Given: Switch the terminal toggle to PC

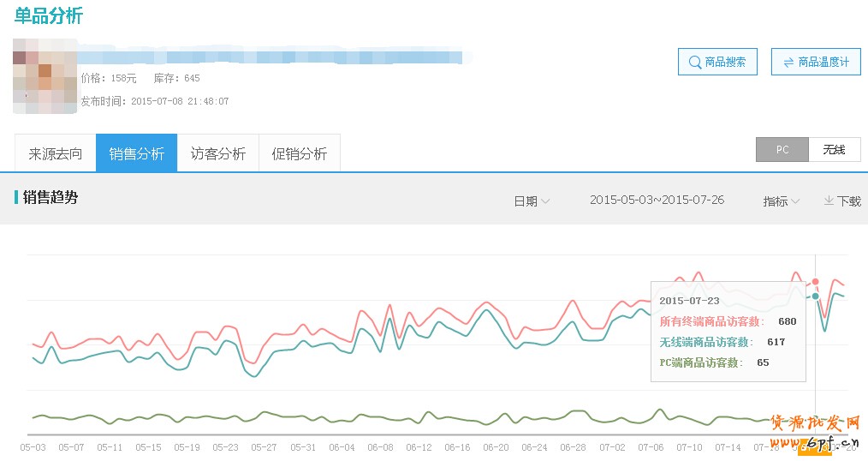Looking at the screenshot, I should point(782,149).
